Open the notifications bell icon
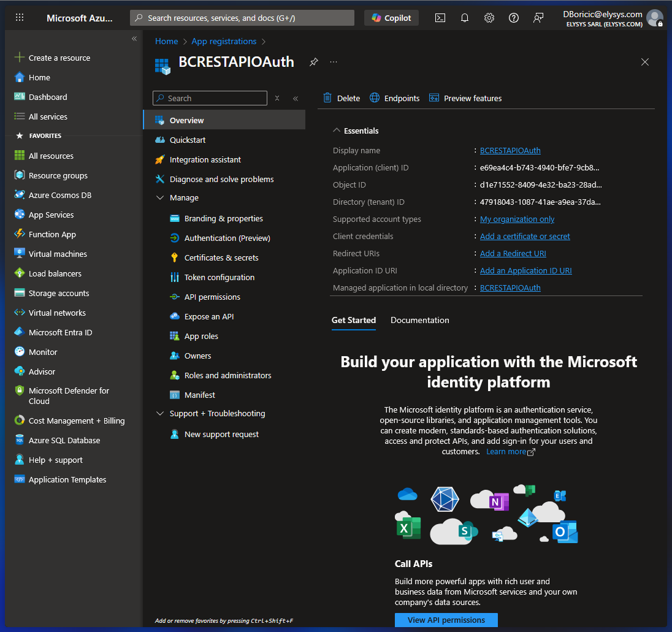 [465, 18]
